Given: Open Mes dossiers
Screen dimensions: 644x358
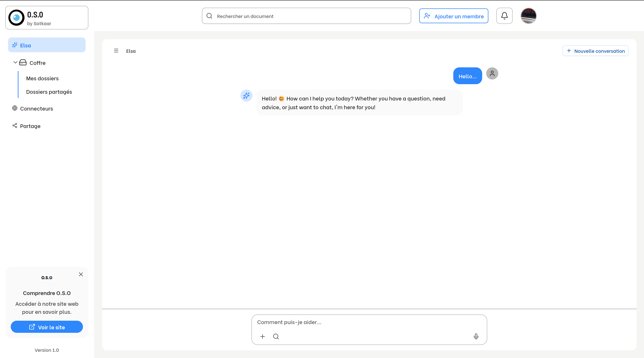Looking at the screenshot, I should click(x=42, y=78).
